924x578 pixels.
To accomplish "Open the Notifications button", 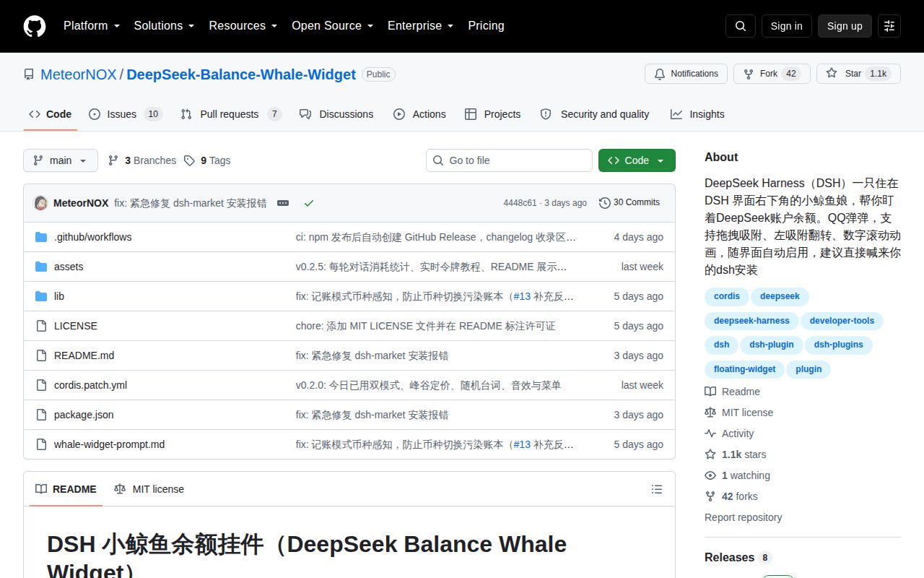I will tap(686, 74).
